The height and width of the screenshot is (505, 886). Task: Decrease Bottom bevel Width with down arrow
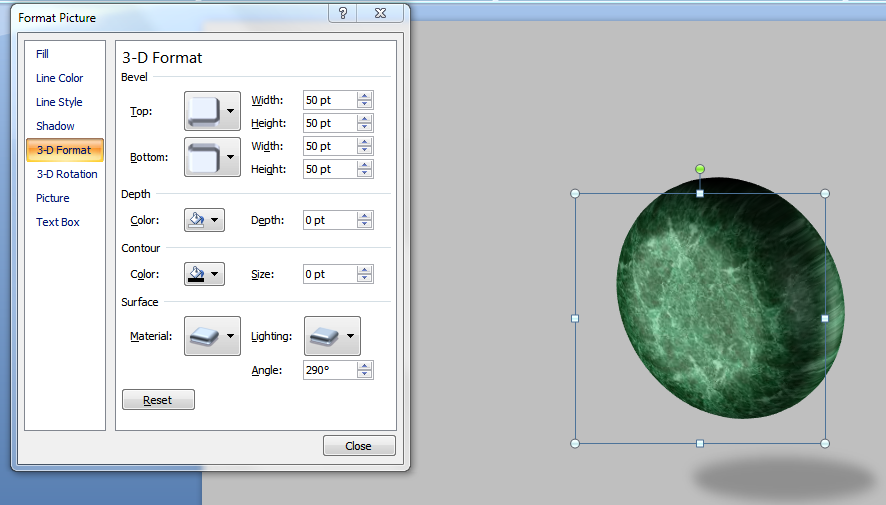[365, 150]
